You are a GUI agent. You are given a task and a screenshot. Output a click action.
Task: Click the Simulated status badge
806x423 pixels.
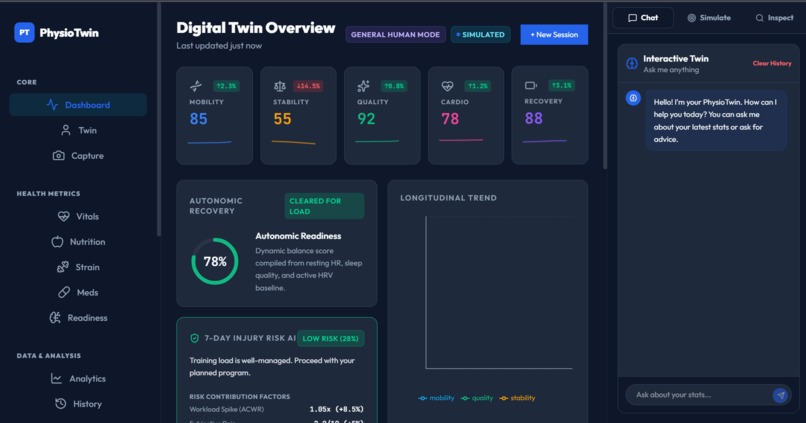[481, 34]
